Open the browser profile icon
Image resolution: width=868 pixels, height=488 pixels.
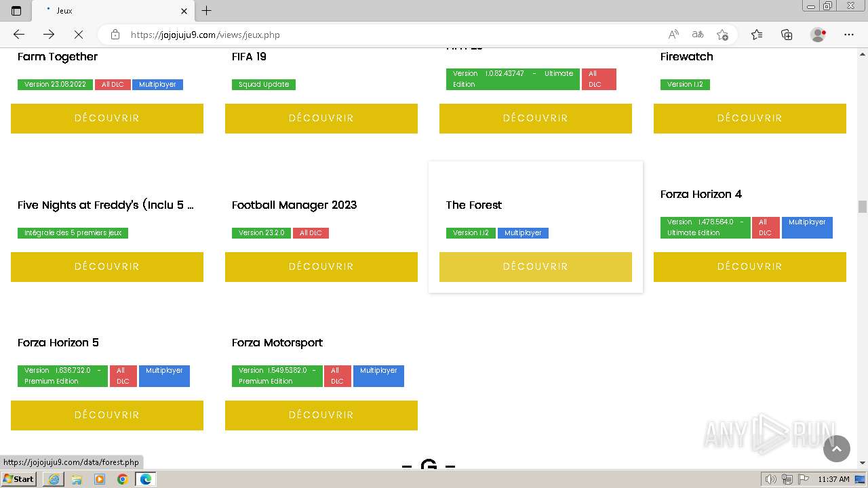(x=818, y=35)
